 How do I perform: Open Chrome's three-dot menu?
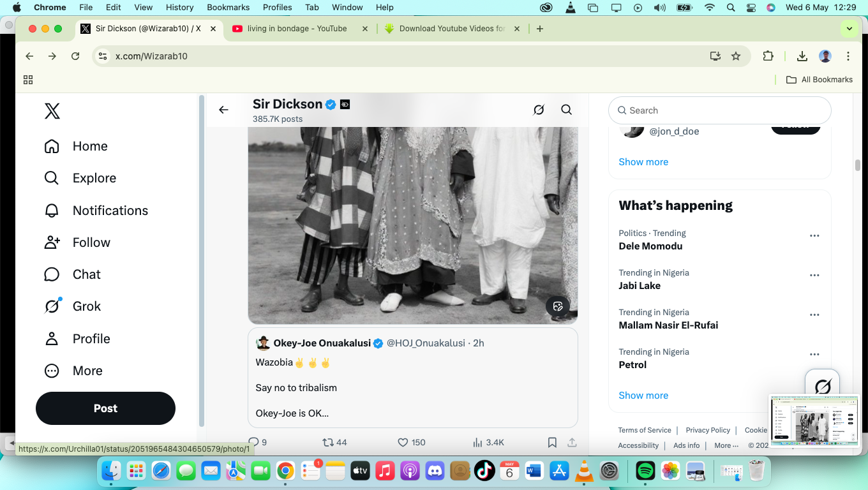tap(848, 56)
